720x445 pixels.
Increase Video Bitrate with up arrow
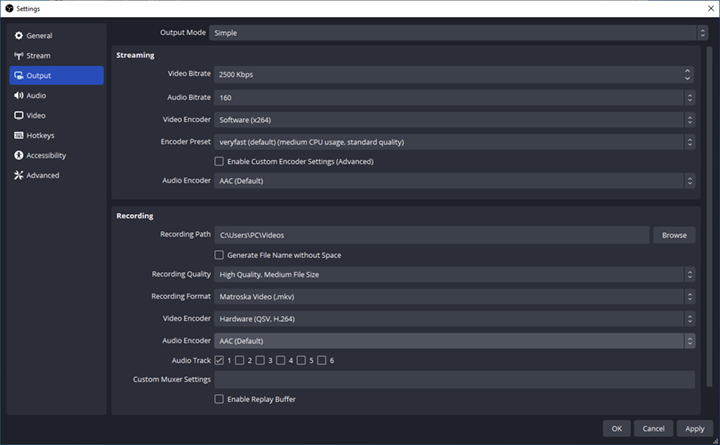[687, 71]
